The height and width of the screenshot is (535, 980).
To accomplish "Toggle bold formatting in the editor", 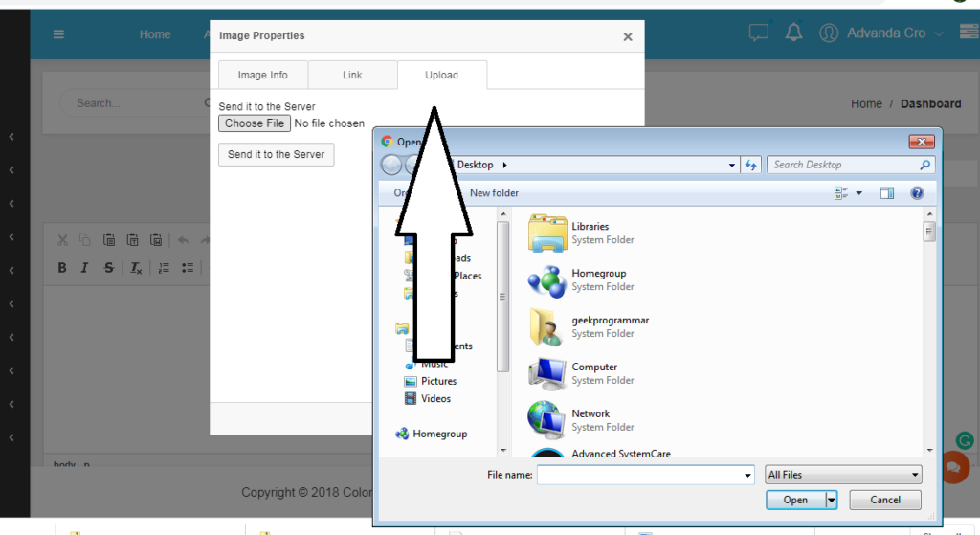I will point(62,268).
